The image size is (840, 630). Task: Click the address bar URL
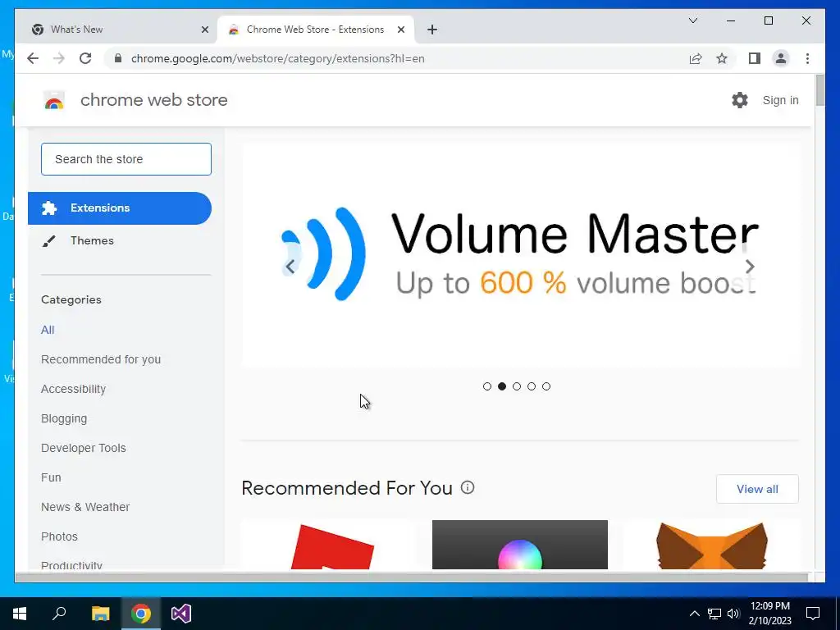click(x=277, y=58)
